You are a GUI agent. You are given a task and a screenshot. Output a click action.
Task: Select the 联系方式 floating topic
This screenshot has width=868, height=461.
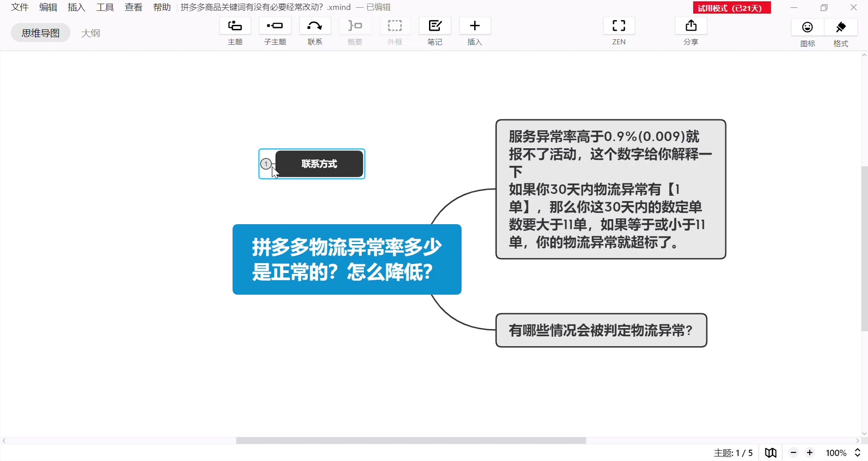[x=319, y=164]
